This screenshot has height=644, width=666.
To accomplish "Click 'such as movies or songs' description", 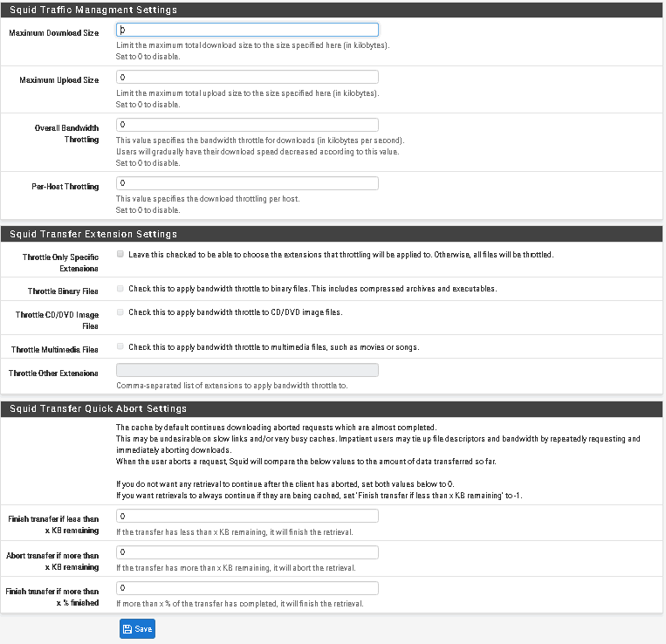I will pos(274,346).
